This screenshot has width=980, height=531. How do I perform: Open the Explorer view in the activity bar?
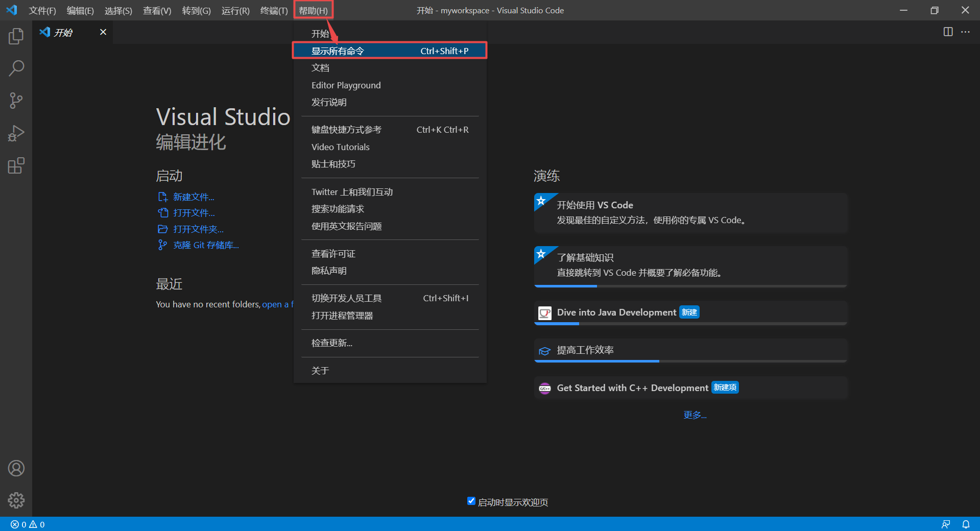click(16, 36)
